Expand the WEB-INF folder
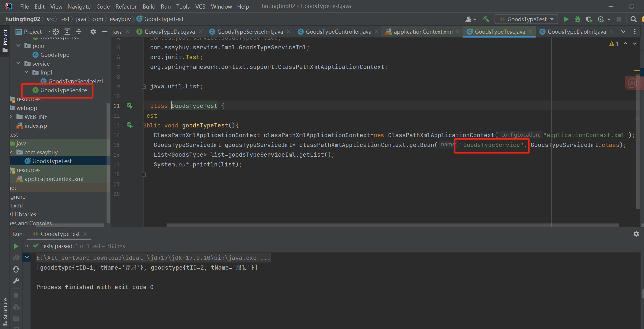The width and height of the screenshot is (644, 329). 11,116
